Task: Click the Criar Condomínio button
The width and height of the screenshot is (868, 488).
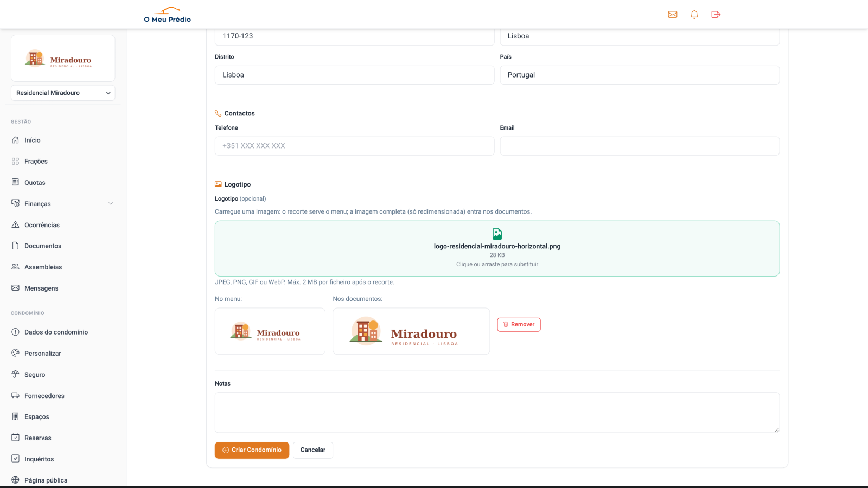Action: click(252, 450)
